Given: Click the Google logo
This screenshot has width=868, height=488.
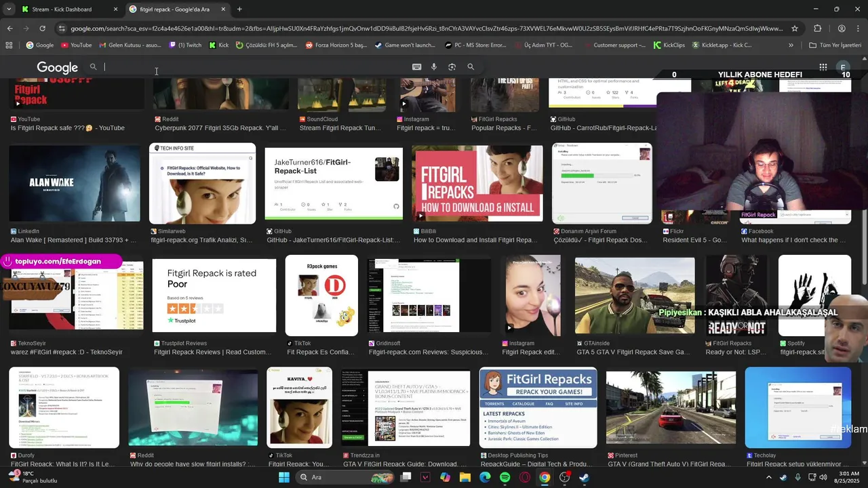Looking at the screenshot, I should [57, 67].
